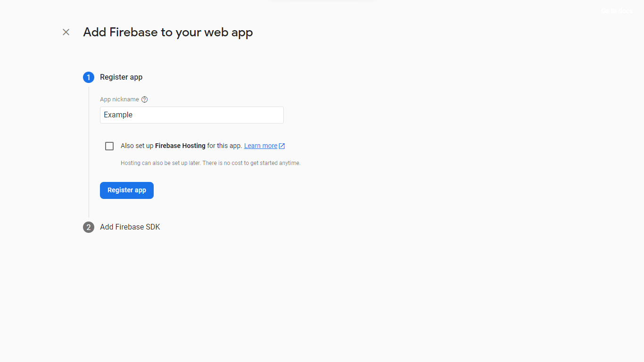Click the App nickname help question-mark icon
The image size is (644, 362).
(x=145, y=99)
